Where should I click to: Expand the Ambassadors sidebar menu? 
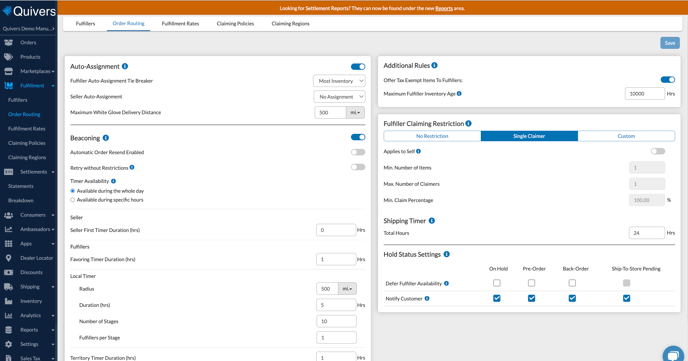[x=53, y=229]
